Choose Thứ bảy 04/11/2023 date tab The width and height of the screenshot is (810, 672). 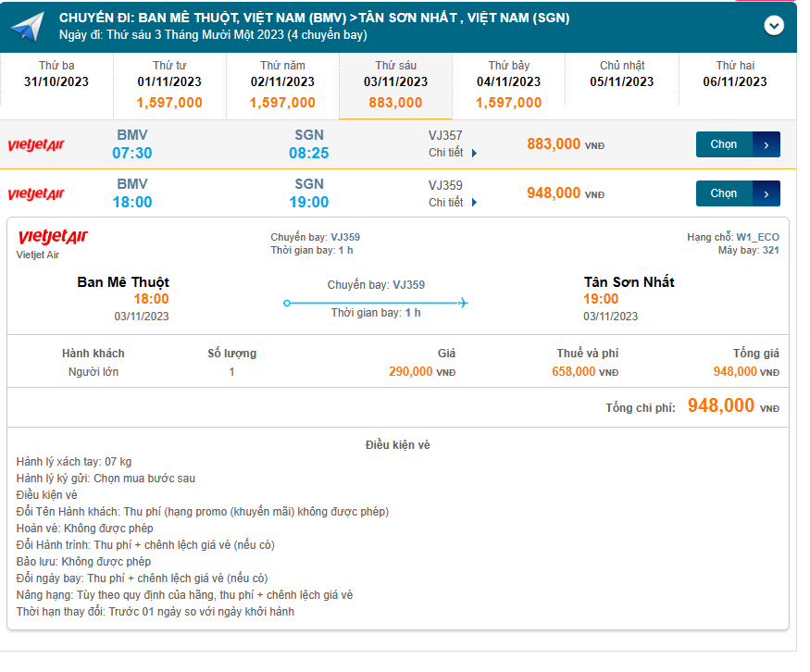click(x=508, y=84)
